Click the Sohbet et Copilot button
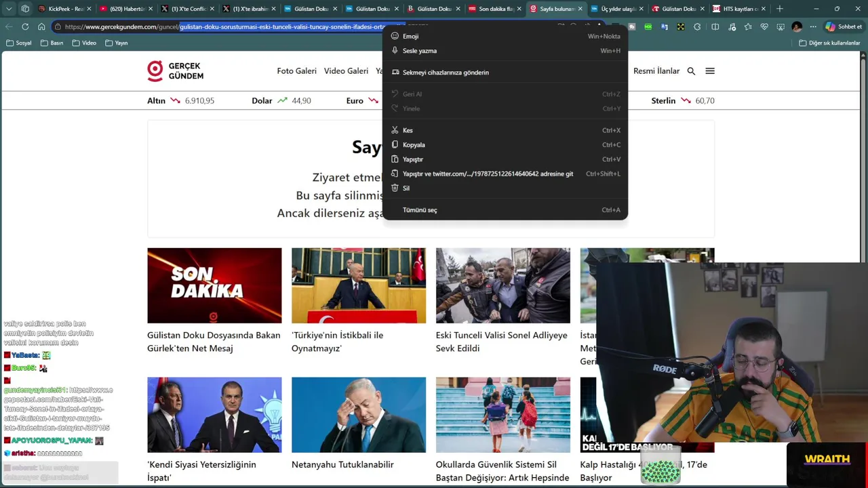Screen dimensions: 868x488 click(844, 26)
